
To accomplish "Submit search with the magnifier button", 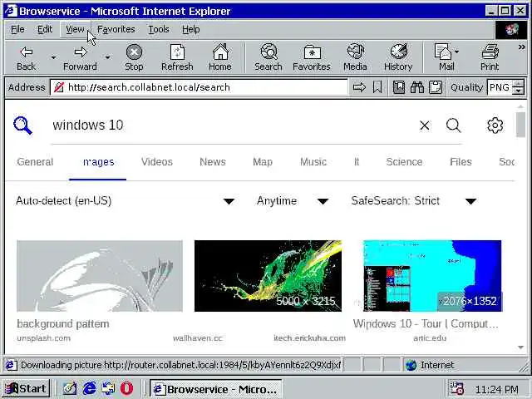I will tap(453, 126).
